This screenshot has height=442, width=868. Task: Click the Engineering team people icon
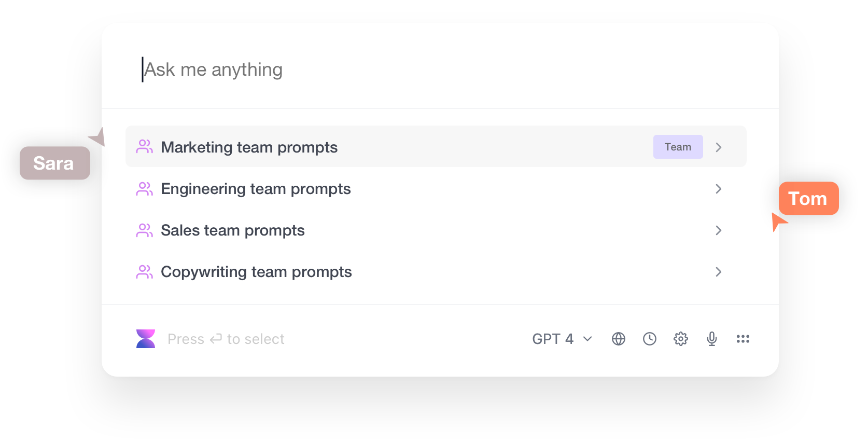tap(145, 189)
